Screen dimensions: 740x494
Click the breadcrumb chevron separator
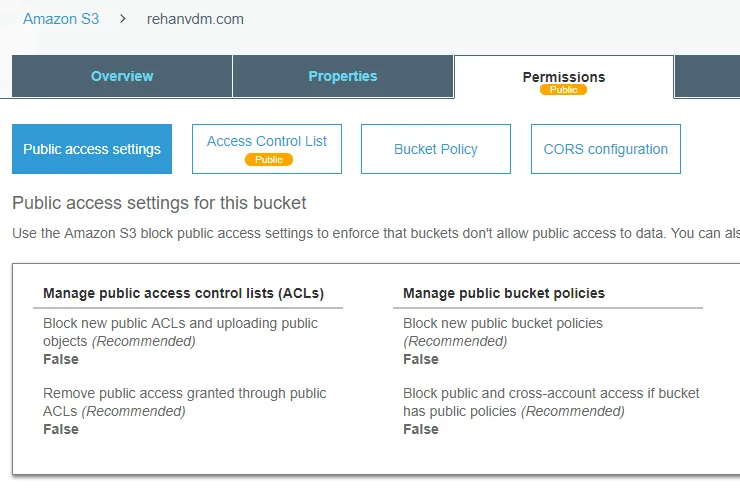click(123, 19)
